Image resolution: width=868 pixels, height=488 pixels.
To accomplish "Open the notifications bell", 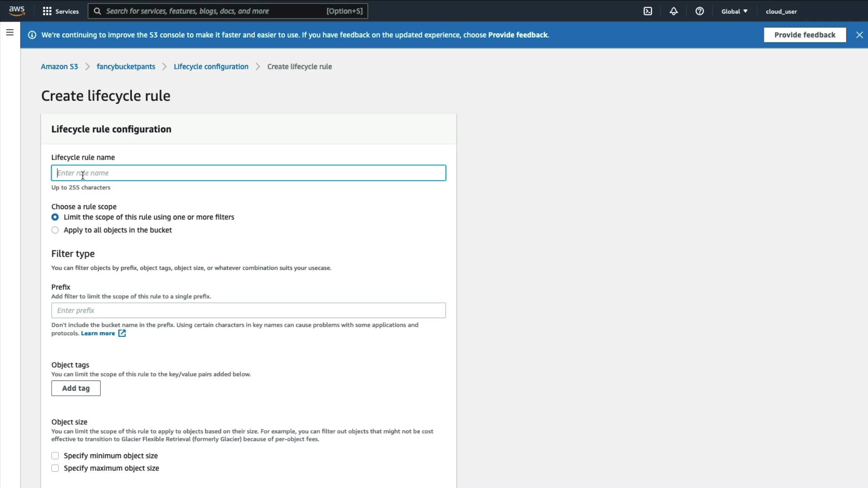I will pos(674,11).
